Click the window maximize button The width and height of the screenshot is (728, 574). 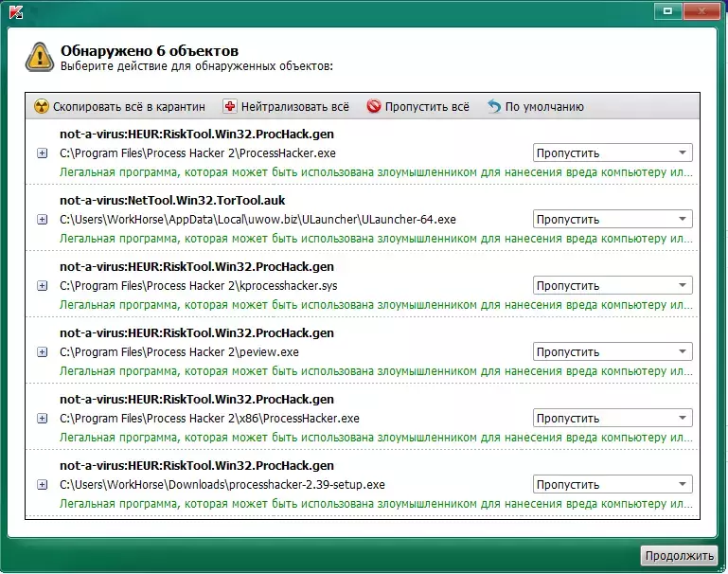point(667,11)
